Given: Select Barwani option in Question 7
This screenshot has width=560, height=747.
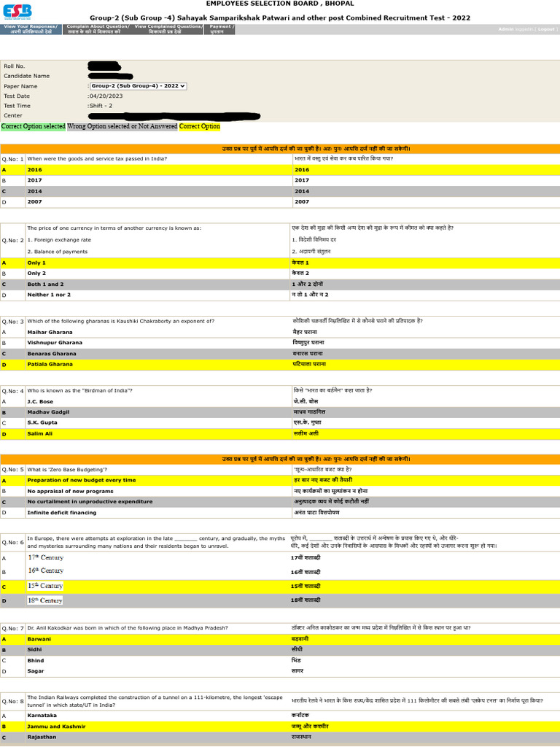Looking at the screenshot, I should 280,639.
